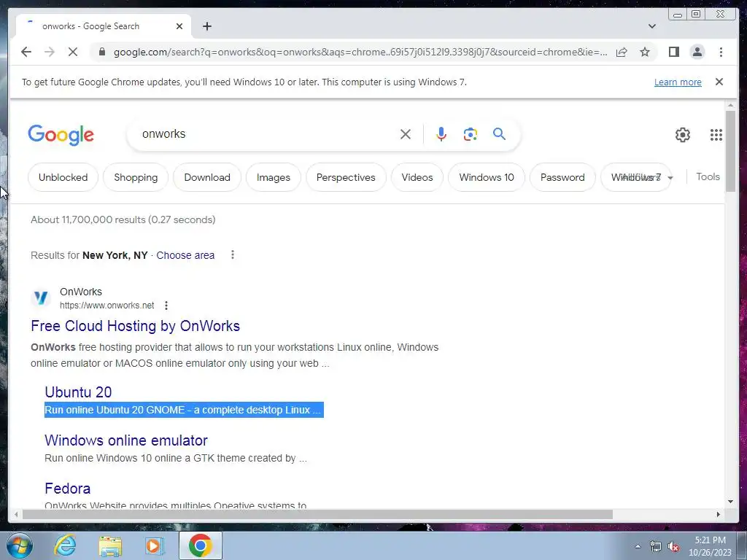Open Free Cloud Hosting by OnWorks
Image resolution: width=747 pixels, height=560 pixels.
pyautogui.click(x=135, y=326)
